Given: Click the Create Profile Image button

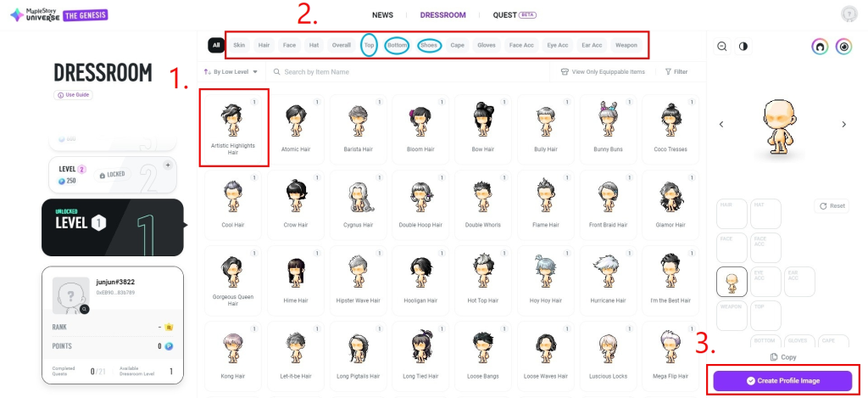Looking at the screenshot, I should pyautogui.click(x=782, y=381).
